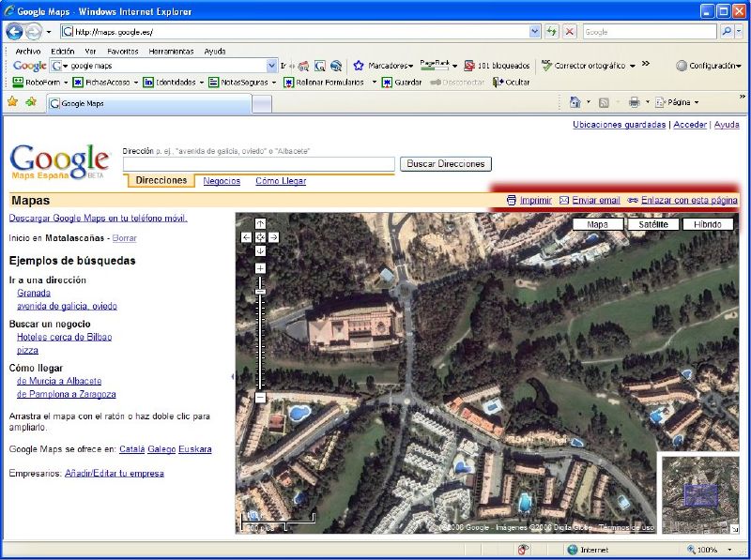Pan the map up with the arrow
Image resolution: width=751 pixels, height=560 pixels.
pyautogui.click(x=260, y=223)
